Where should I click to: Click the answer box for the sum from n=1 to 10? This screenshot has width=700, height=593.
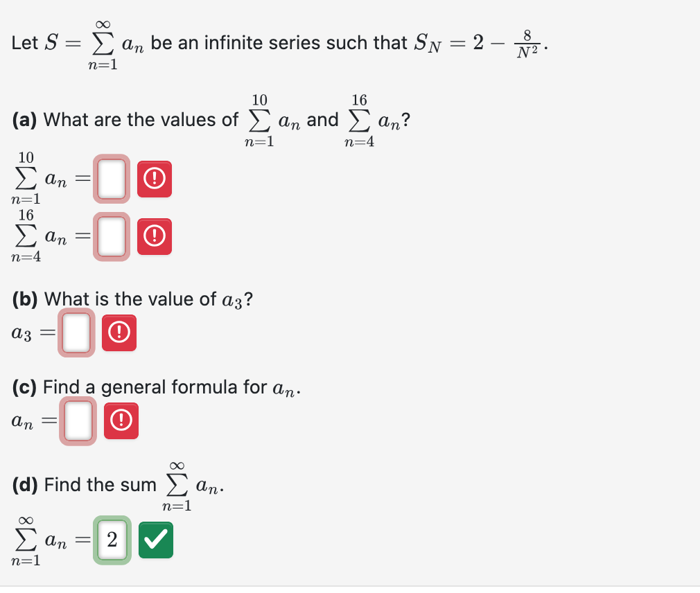tap(112, 179)
